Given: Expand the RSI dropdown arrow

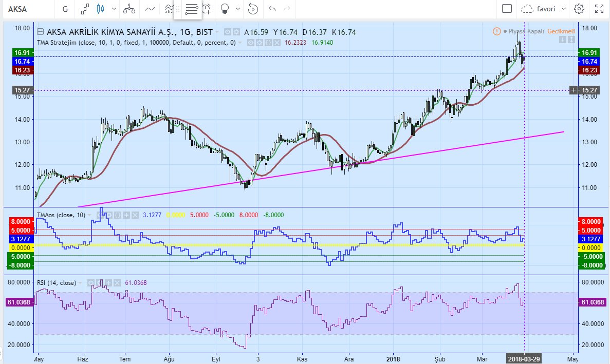Looking at the screenshot, I should click(x=80, y=283).
